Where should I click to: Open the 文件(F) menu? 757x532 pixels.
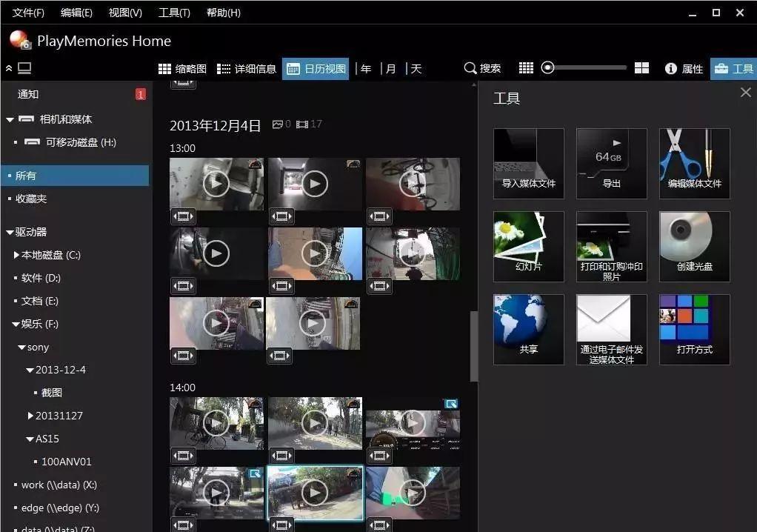coord(28,13)
